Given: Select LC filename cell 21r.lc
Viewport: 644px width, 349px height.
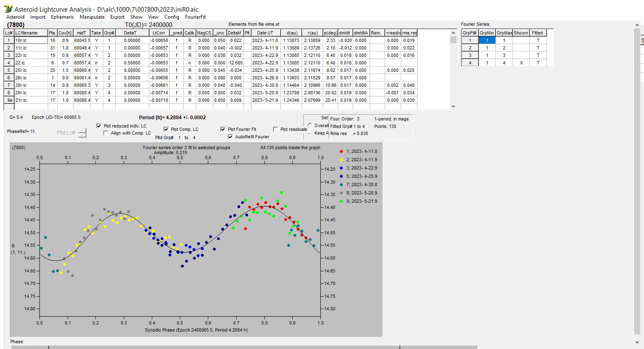Looking at the screenshot, I should tap(31, 100).
